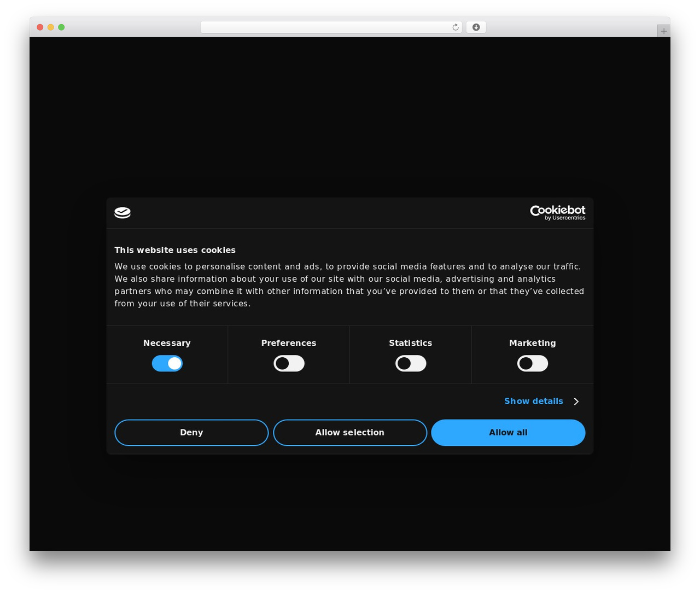Enable the Marketing cookies switch

click(x=533, y=364)
